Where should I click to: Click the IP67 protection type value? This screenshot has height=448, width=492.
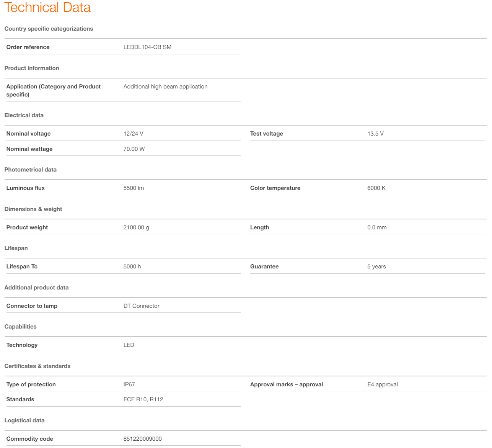coord(129,384)
